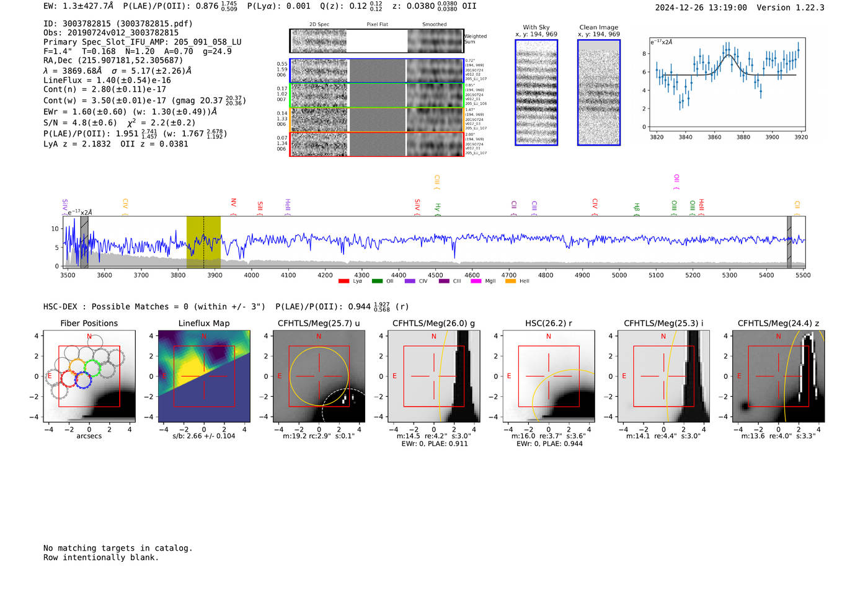
Task: Click the Cont(w) = 3.50 line
Action: (144, 100)
